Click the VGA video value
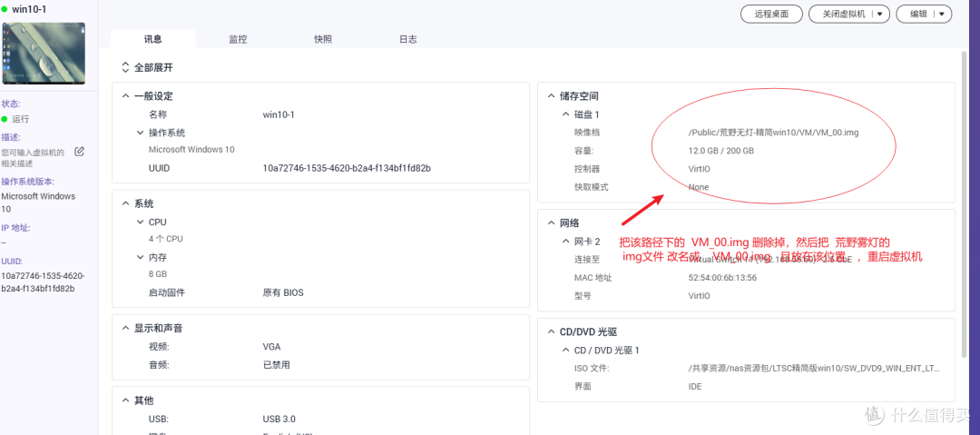 tap(272, 347)
